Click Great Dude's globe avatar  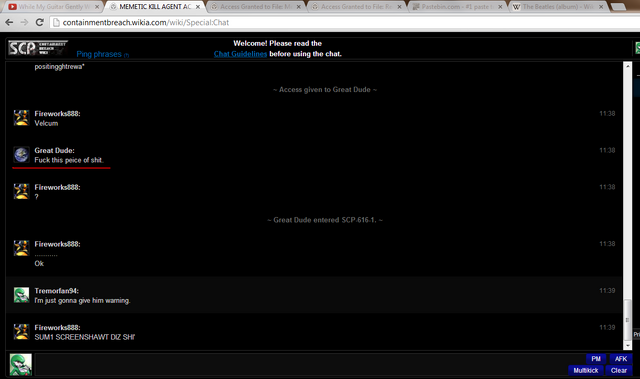[x=21, y=155]
